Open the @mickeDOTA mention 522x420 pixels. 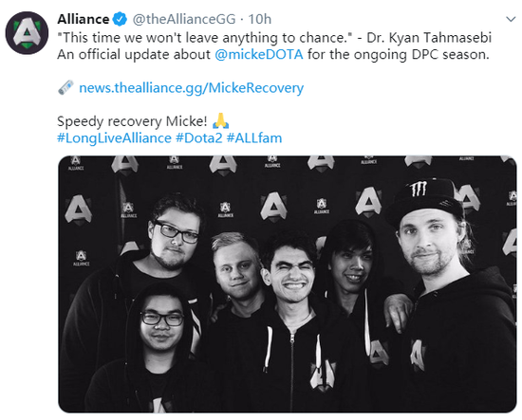click(259, 54)
